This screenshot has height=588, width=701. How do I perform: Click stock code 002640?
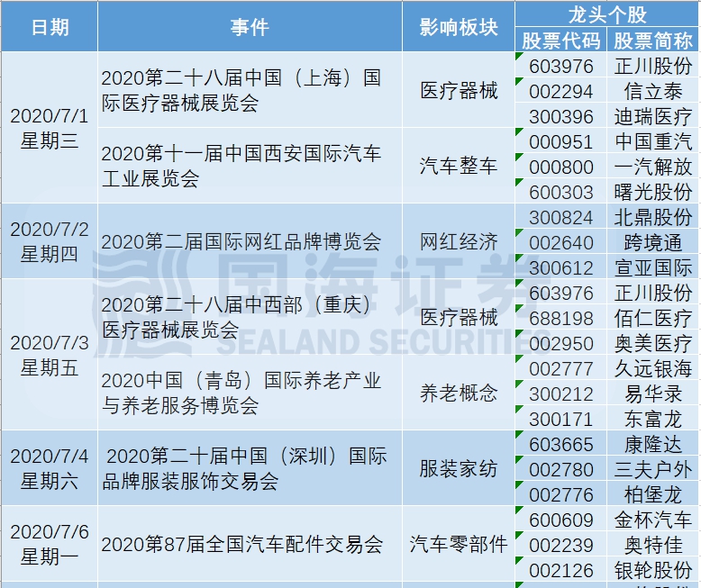pyautogui.click(x=561, y=242)
